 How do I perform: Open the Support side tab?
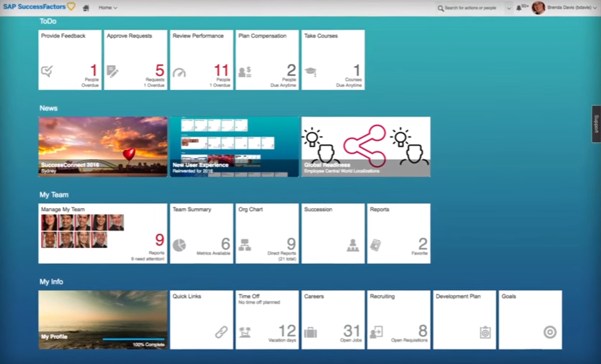pyautogui.click(x=596, y=123)
